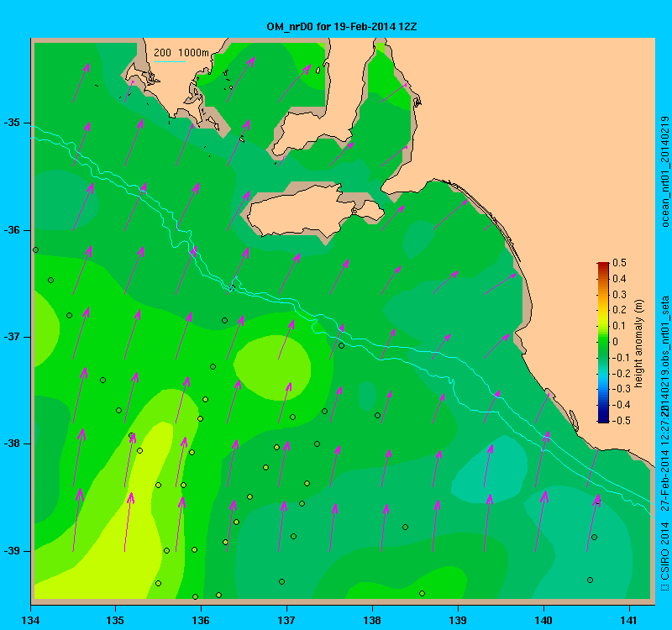
Task: Select latitude label -38
Action: tap(12, 444)
